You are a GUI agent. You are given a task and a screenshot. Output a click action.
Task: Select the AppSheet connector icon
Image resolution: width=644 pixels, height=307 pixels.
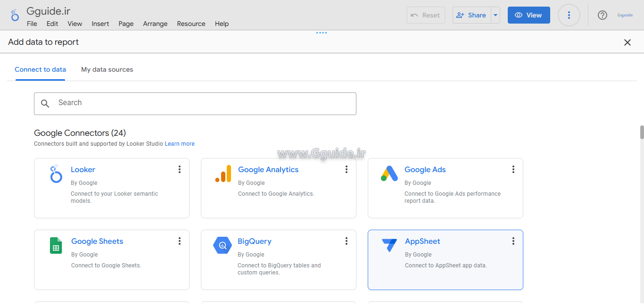(389, 245)
